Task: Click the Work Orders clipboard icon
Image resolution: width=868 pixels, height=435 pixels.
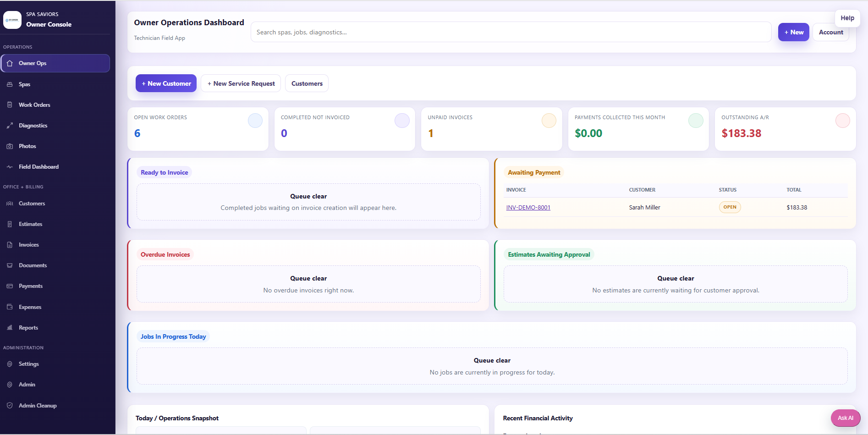Action: click(10, 105)
